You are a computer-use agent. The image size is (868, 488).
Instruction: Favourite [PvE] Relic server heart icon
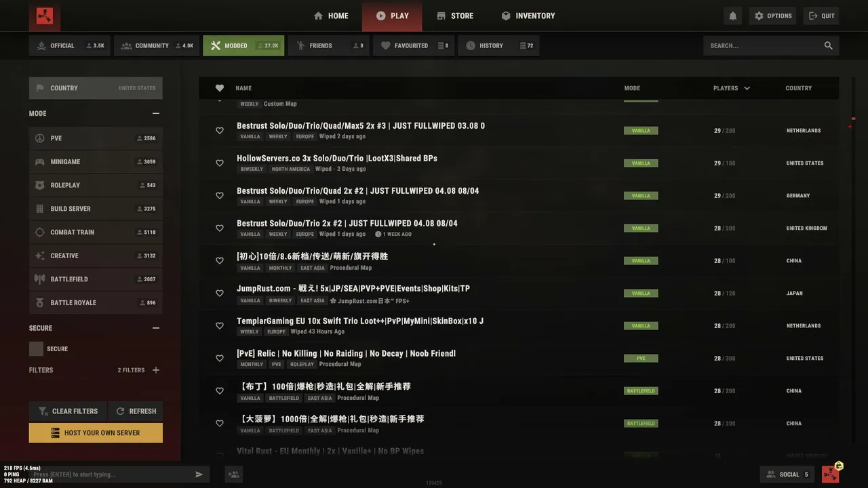[x=220, y=359]
